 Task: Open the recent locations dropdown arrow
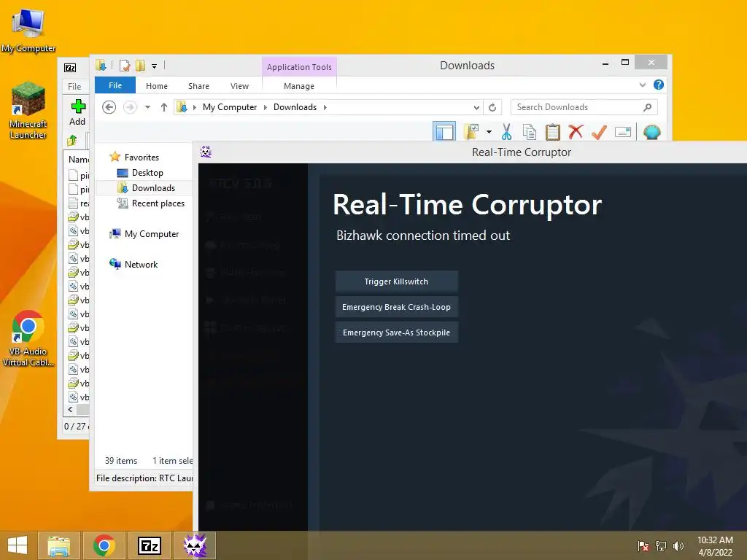147,107
